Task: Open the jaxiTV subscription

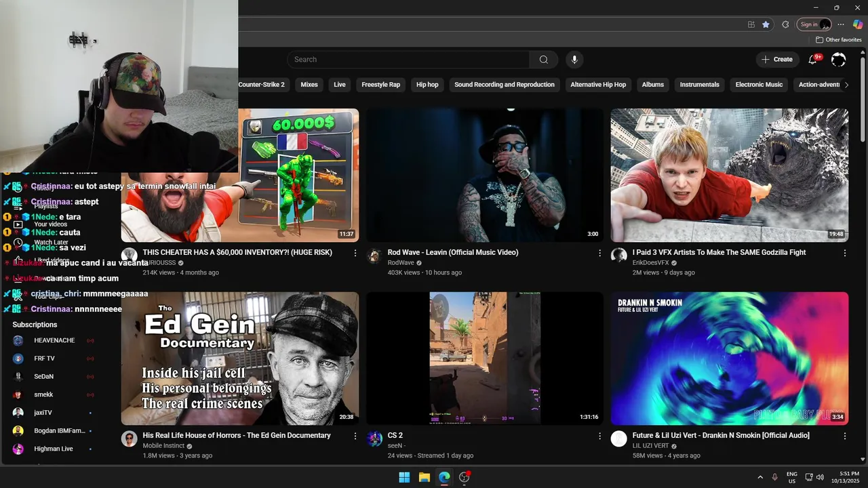Action: click(53, 413)
